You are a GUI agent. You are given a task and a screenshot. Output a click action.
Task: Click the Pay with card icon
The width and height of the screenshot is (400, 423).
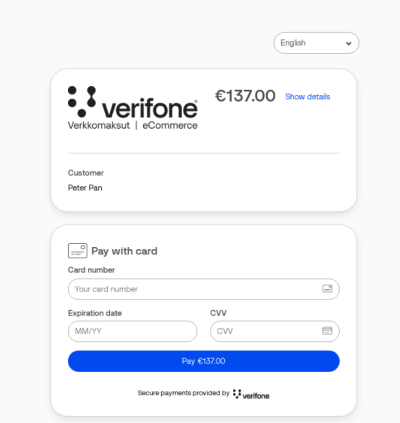(x=78, y=251)
